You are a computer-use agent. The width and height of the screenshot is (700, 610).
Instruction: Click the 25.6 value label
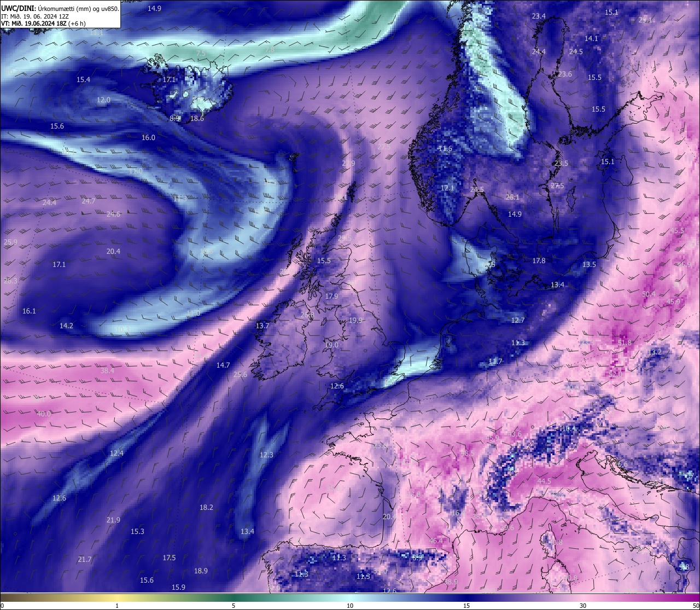240,375
